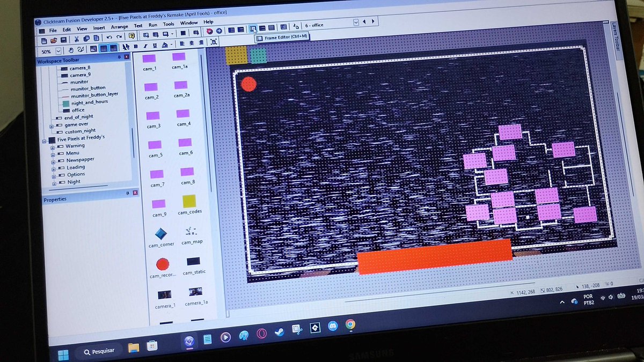
Task: Click the Windows Start button
Action: [x=63, y=354]
